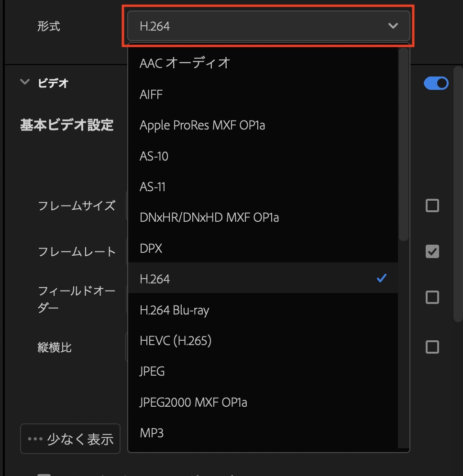Viewport: 463px width, 476px height.
Task: Pick AS-10 in the format list
Action: 263,156
